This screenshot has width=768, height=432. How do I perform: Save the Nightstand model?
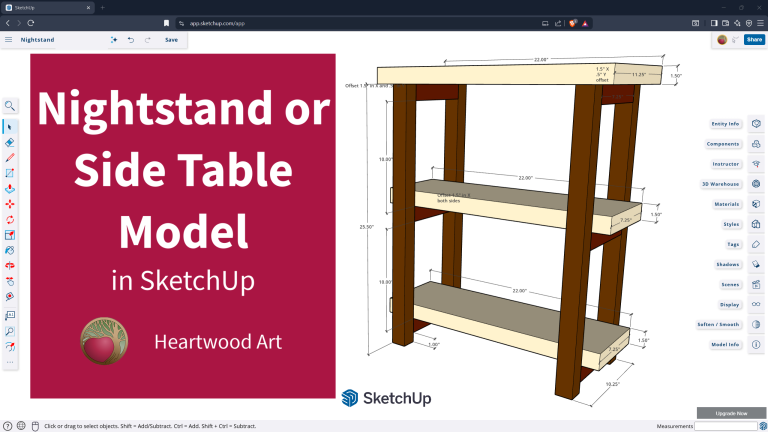click(x=171, y=40)
